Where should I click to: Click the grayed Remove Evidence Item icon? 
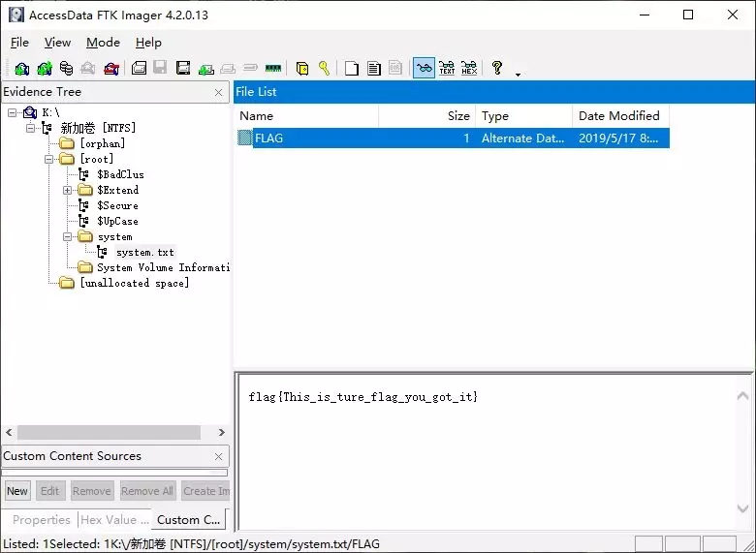88,69
